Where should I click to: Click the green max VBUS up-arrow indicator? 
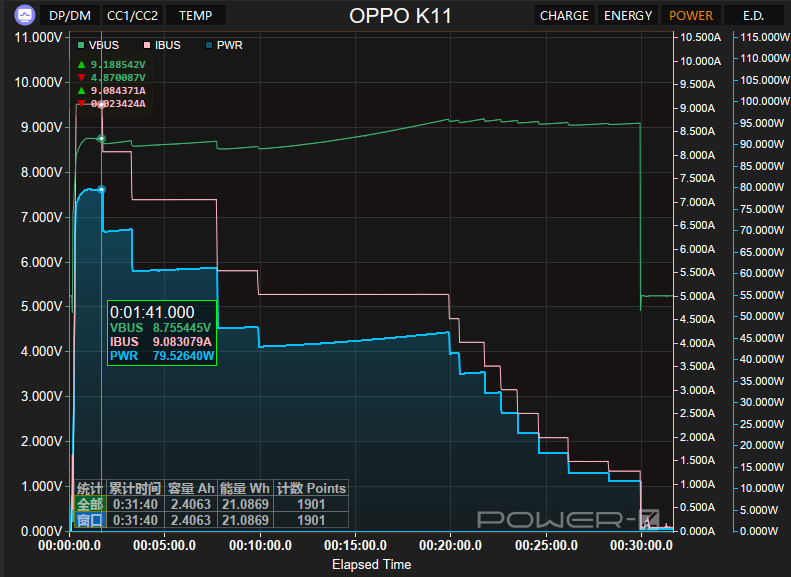pyautogui.click(x=82, y=64)
